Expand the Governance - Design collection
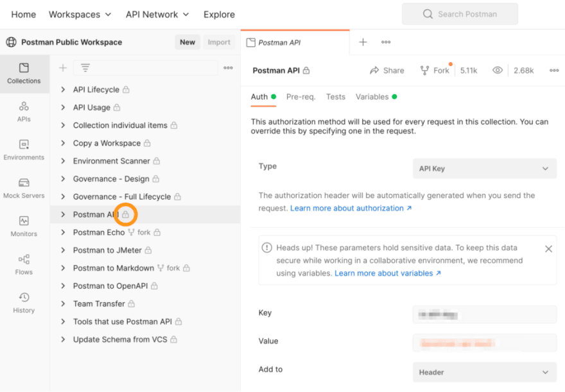Image resolution: width=565 pixels, height=392 pixels. click(63, 179)
